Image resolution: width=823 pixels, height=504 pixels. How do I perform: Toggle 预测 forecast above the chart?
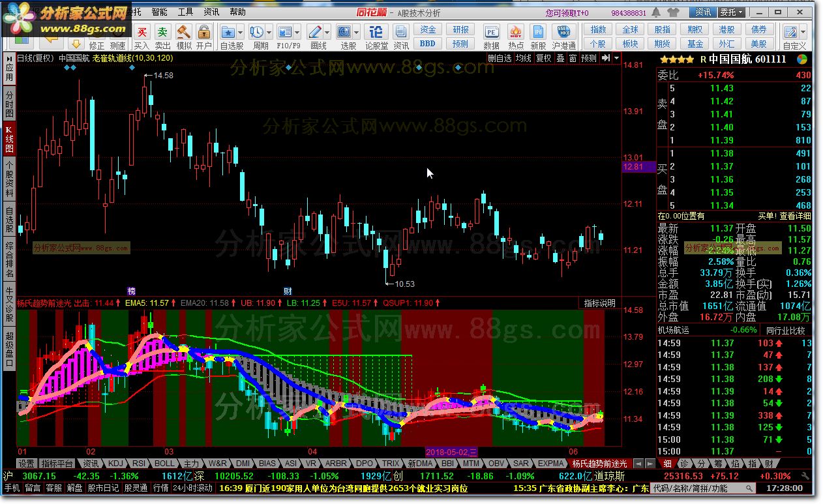pos(589,58)
